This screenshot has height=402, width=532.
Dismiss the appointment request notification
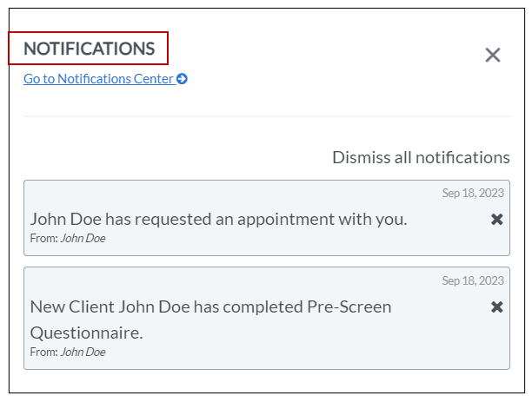click(x=497, y=220)
